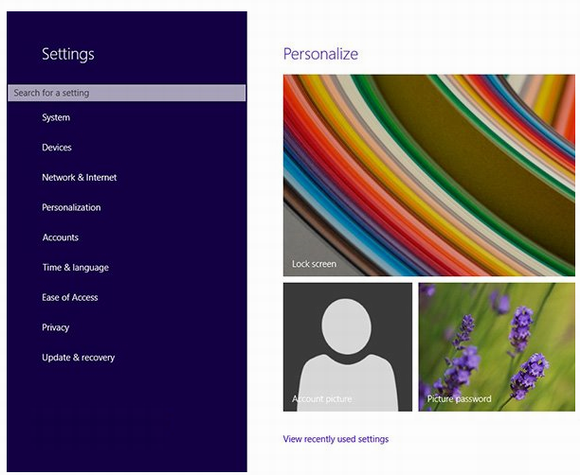580x475 pixels.
Task: Click View recently used settings link
Action: click(336, 439)
